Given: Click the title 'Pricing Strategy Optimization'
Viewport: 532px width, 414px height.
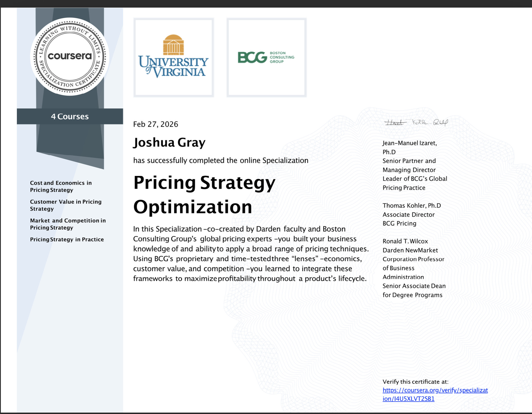Looking at the screenshot, I should (204, 194).
